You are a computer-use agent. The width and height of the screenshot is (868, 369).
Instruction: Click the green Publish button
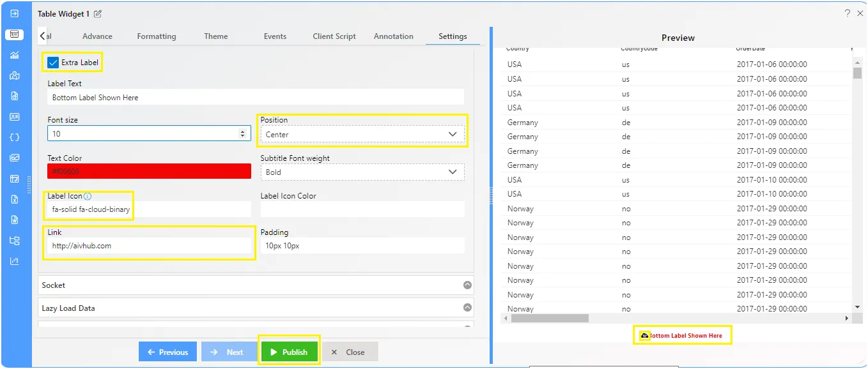pos(290,352)
